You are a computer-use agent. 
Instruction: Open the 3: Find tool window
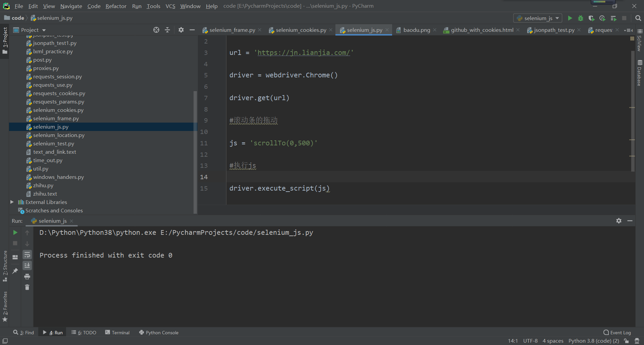coord(23,332)
